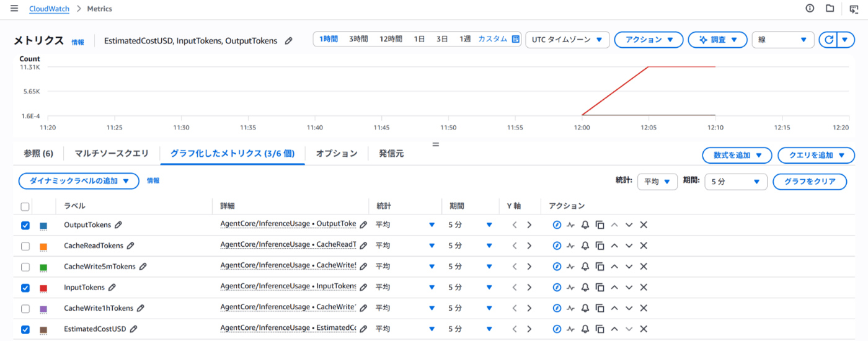Move the CacheReadTokens row down
This screenshot has width=868, height=341.
coord(629,246)
